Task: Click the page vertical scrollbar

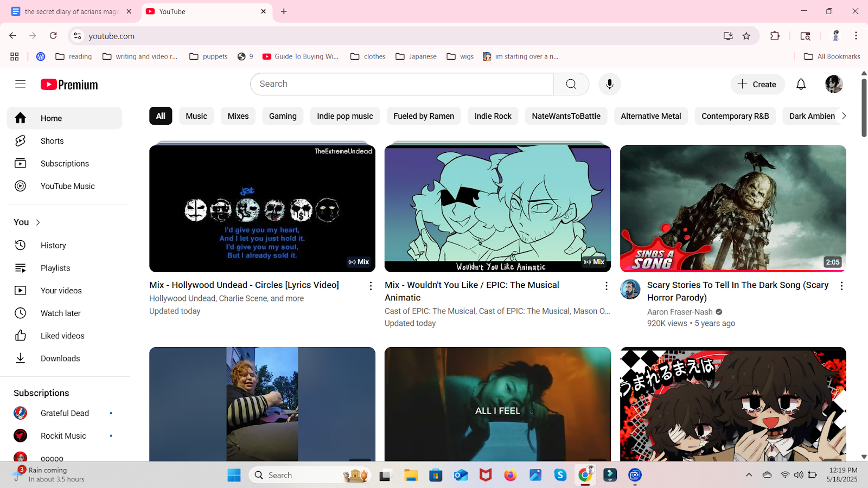Action: 864,108
